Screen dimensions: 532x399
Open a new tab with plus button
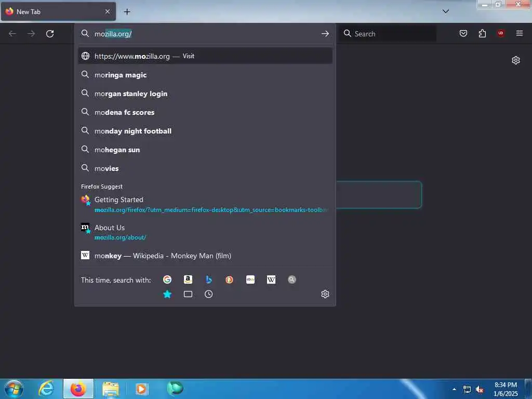(x=127, y=12)
